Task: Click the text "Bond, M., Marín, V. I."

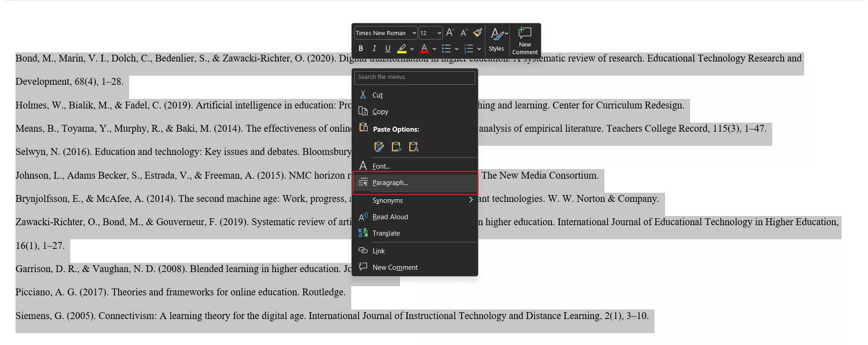Action: [x=61, y=58]
